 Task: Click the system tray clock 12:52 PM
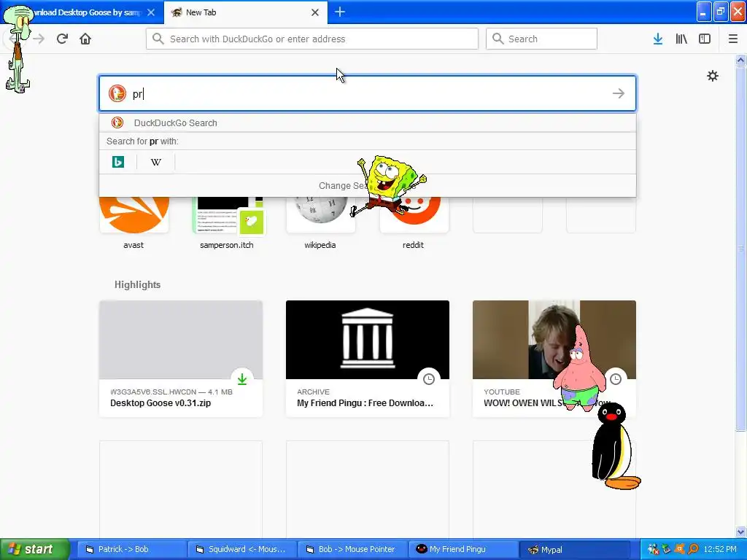[x=720, y=549]
